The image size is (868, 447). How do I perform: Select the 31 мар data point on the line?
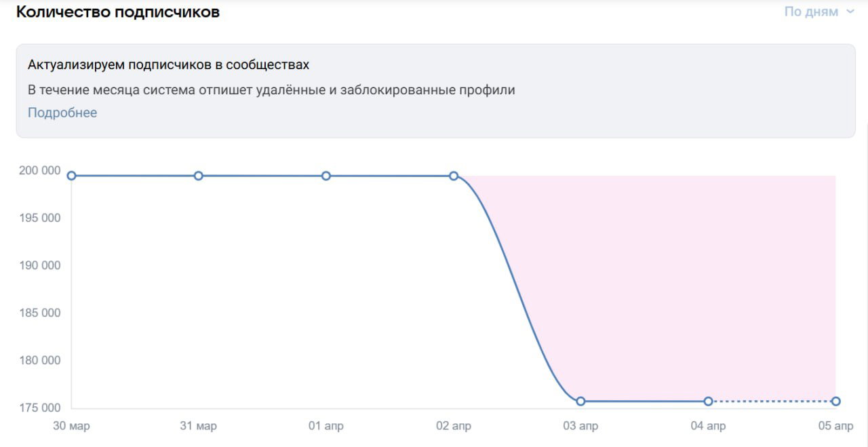pos(199,176)
